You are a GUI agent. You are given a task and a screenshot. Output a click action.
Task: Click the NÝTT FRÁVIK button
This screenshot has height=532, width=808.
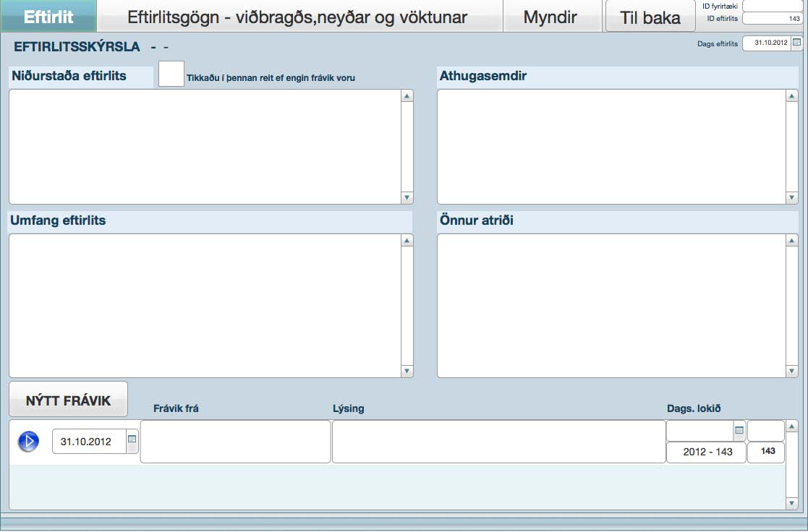69,400
